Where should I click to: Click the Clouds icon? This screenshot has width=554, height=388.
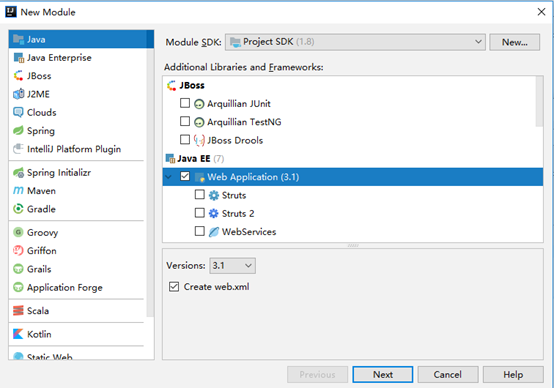pos(18,112)
